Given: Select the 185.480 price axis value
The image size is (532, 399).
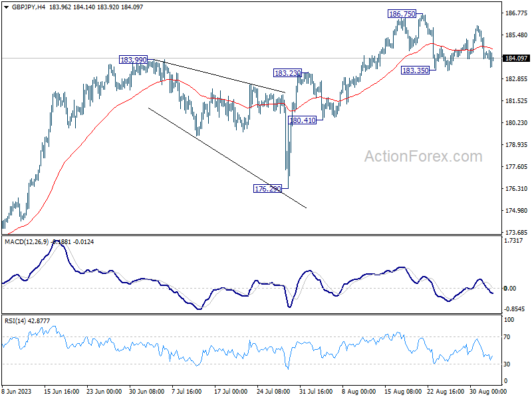Looking at the screenshot, I should (516, 35).
